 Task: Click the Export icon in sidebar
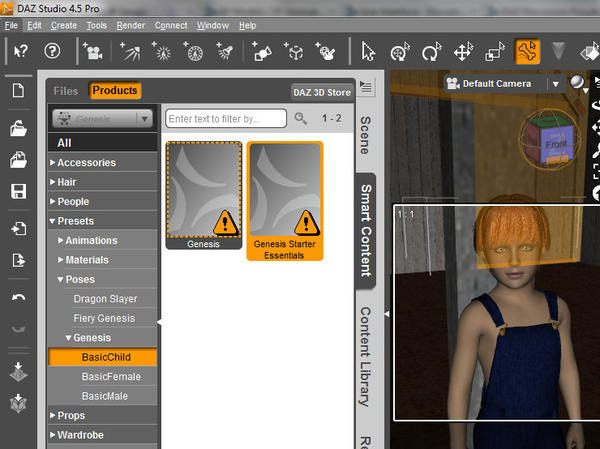tap(18, 260)
